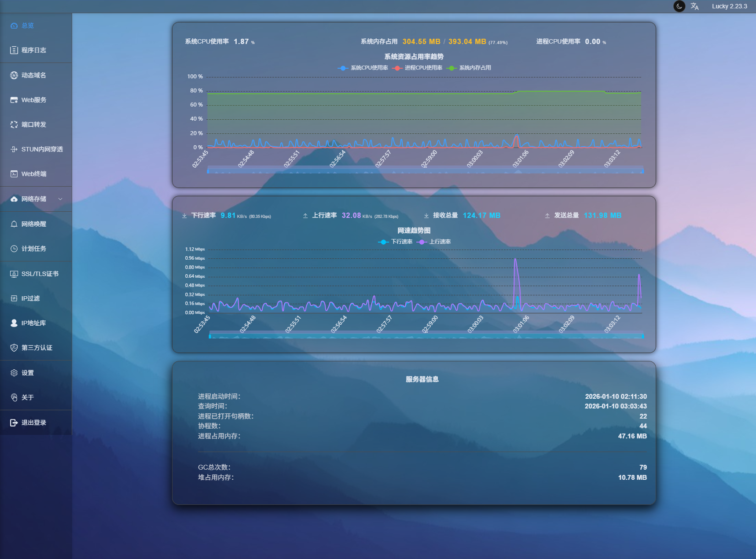Open the 网络唤醒 section
Screen dimensions: 756x559
pos(33,224)
